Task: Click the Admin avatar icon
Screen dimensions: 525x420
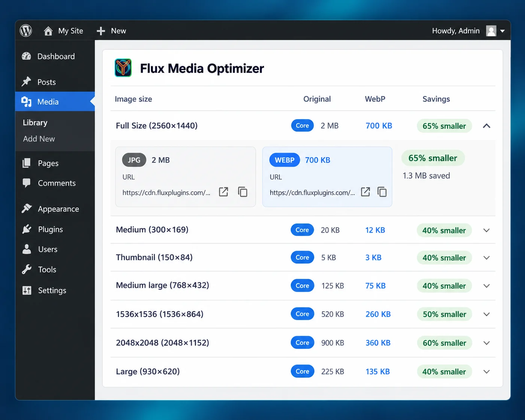Action: click(x=491, y=31)
